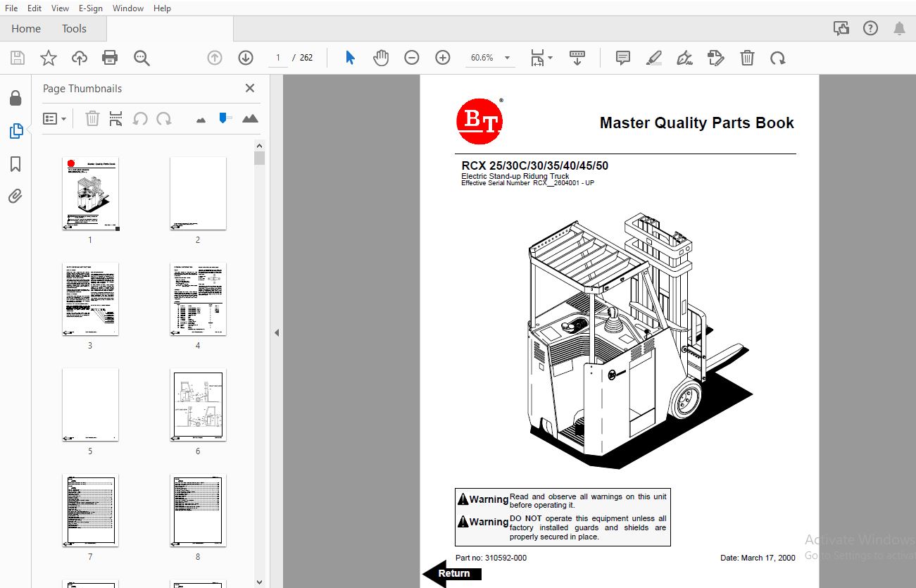Open Help with the question mark icon
The width and height of the screenshot is (916, 588).
coord(871,28)
